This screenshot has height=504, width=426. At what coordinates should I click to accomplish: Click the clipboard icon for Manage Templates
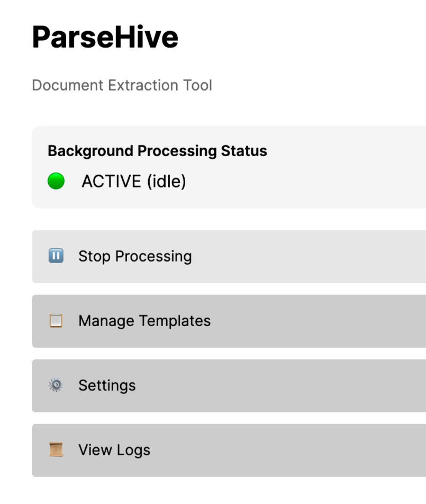pyautogui.click(x=56, y=321)
